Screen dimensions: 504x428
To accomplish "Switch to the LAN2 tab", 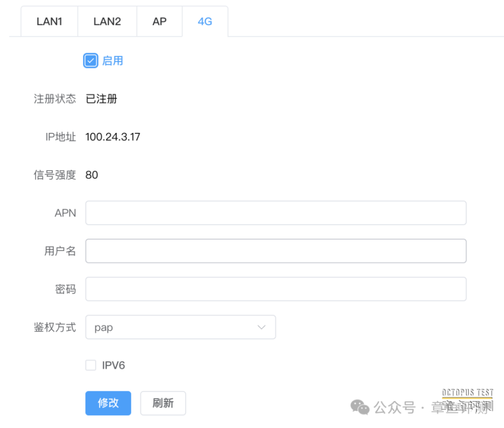I will click(107, 21).
